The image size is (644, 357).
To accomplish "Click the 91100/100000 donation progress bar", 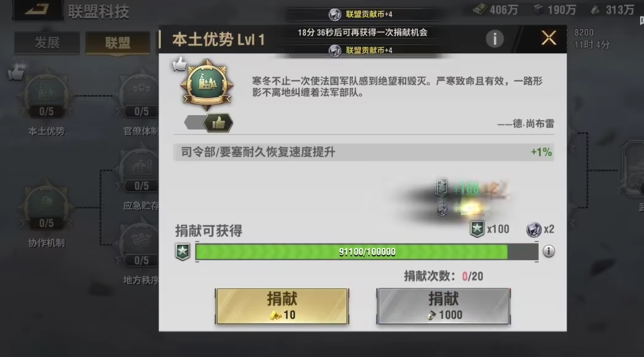I will point(367,252).
